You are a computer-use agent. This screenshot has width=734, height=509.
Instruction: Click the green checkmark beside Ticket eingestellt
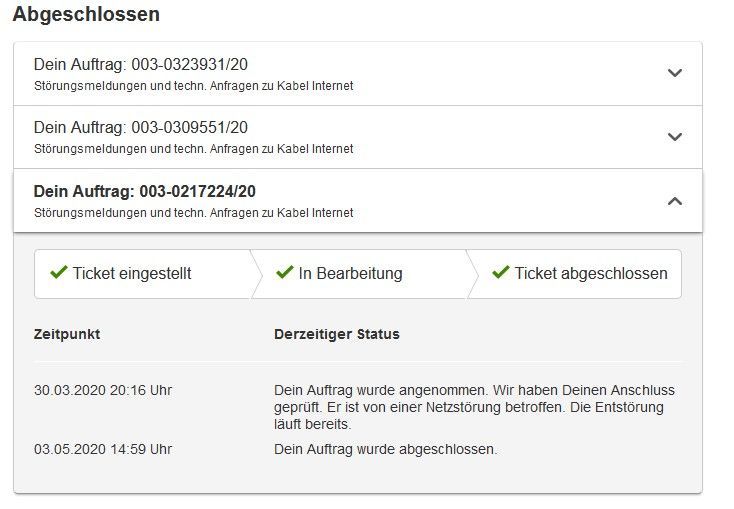click(58, 273)
